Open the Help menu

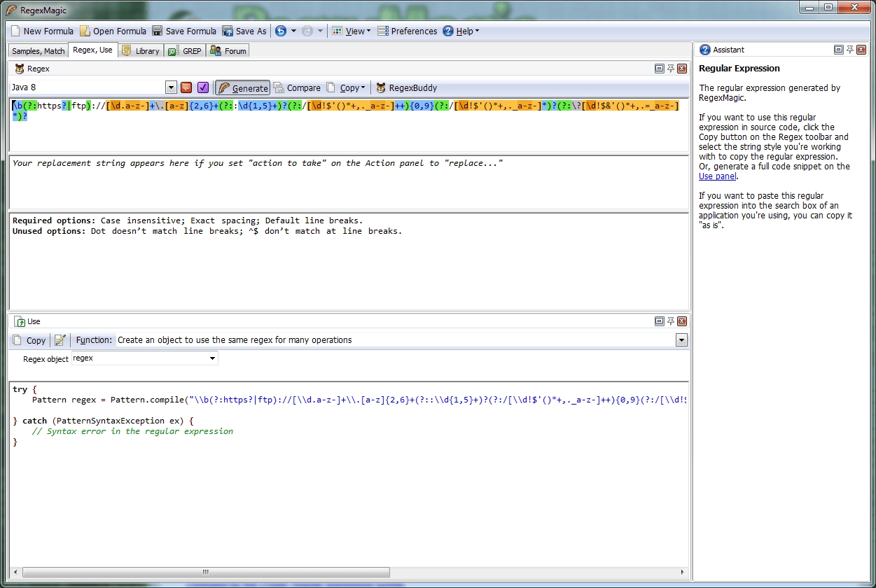(461, 31)
